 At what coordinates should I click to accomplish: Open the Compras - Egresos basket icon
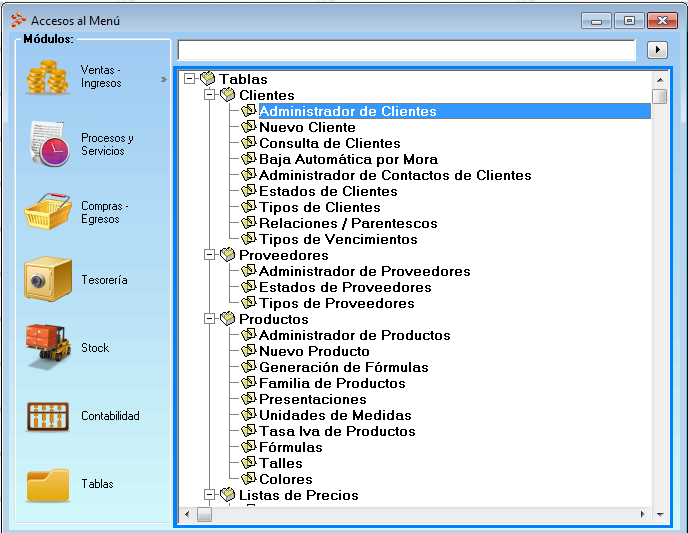[46, 212]
